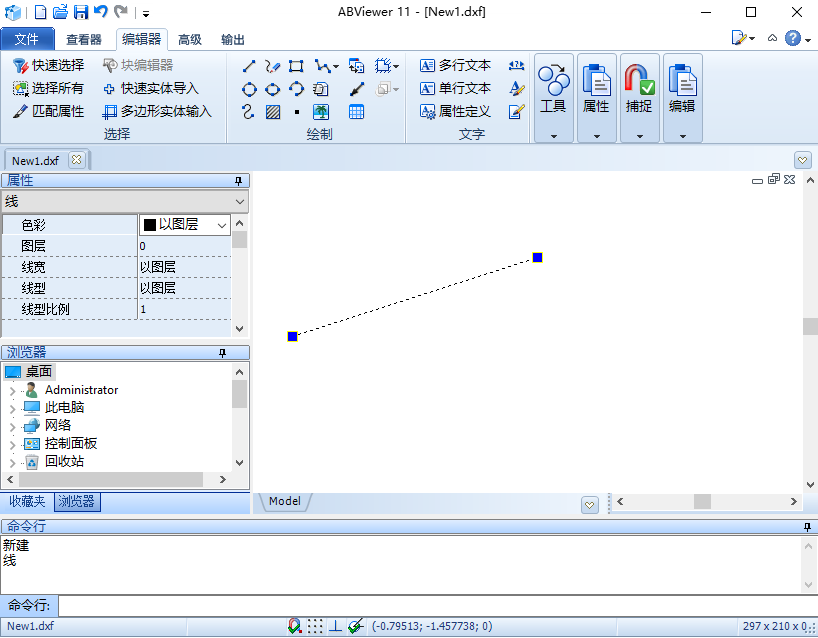Image resolution: width=818 pixels, height=638 pixels.
Task: Select the Hatch fill tool
Action: (273, 112)
